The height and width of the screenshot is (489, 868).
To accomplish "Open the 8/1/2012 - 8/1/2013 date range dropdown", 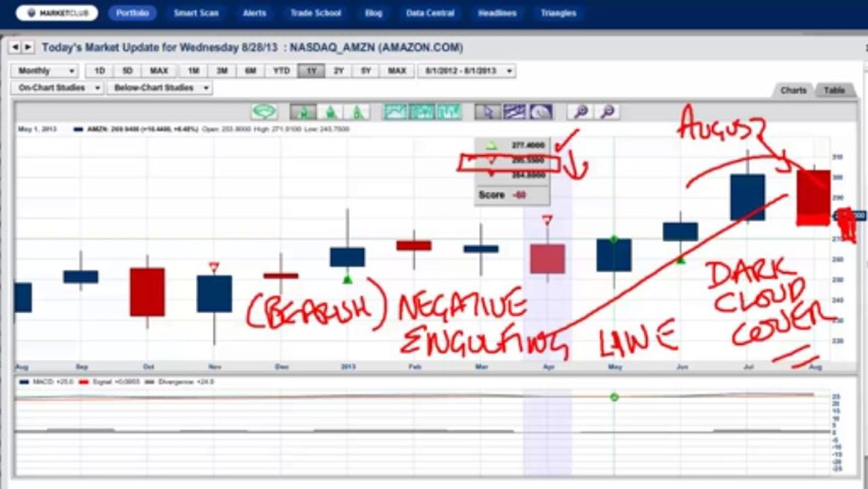I will point(466,71).
